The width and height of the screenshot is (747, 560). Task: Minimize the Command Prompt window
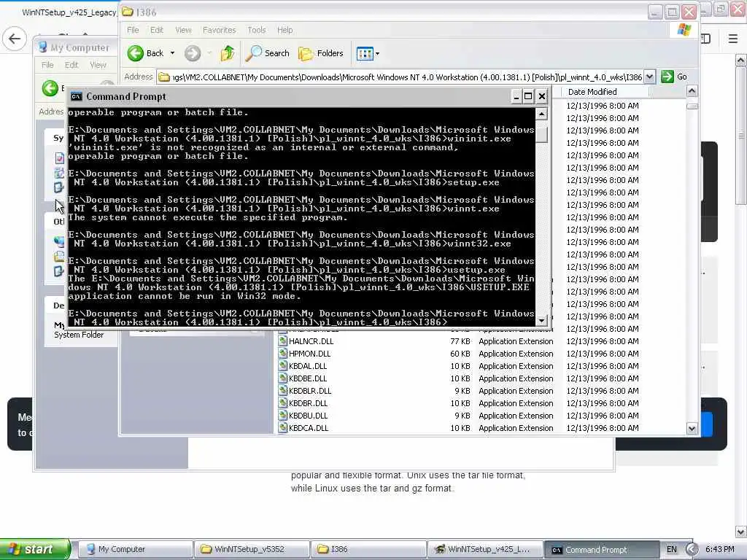click(516, 97)
